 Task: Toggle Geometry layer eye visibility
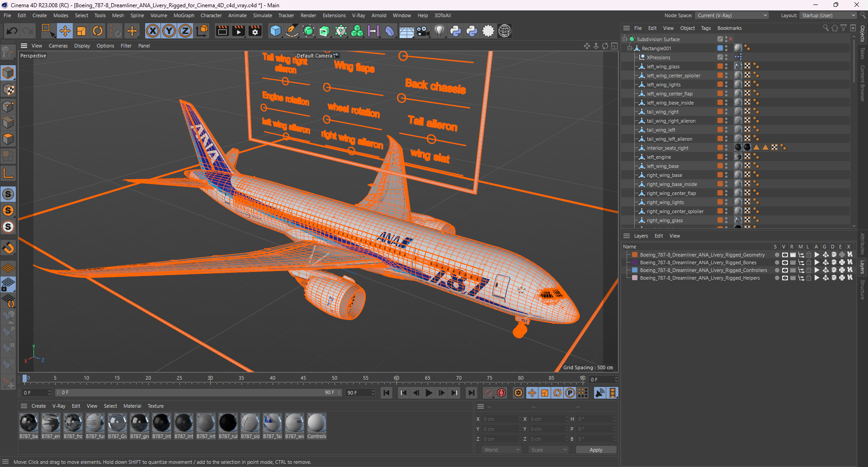pos(784,255)
